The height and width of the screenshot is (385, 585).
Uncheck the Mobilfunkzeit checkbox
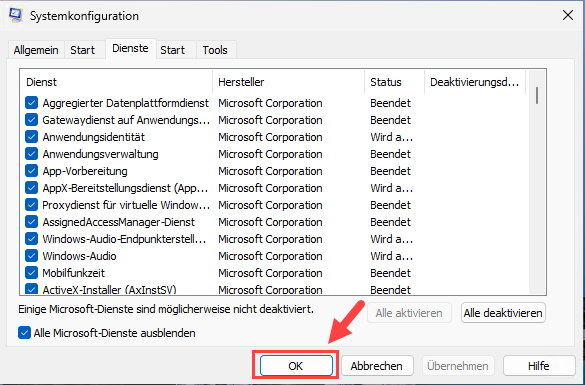coord(31,273)
